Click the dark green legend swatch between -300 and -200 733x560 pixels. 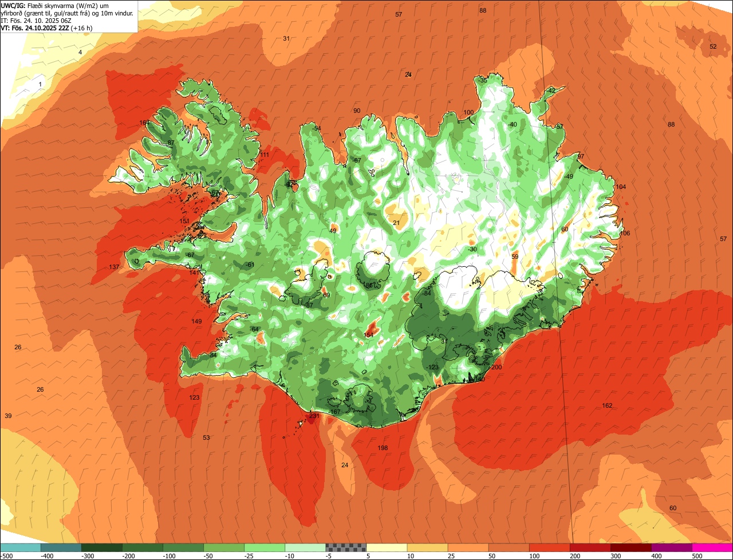click(101, 547)
